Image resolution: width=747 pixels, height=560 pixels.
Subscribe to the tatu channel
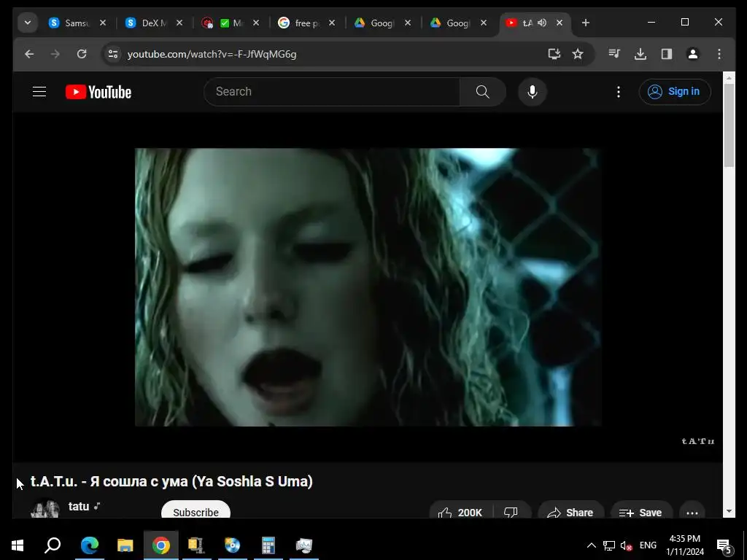tap(196, 510)
